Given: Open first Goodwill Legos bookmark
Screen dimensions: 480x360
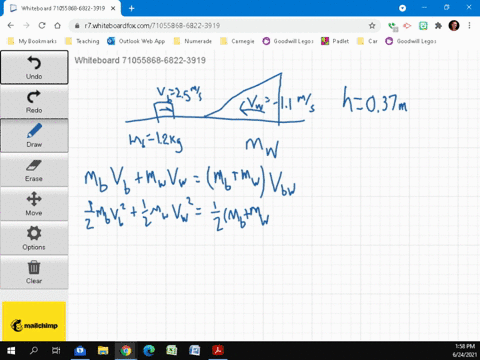Looking at the screenshot, I should tap(288, 41).
